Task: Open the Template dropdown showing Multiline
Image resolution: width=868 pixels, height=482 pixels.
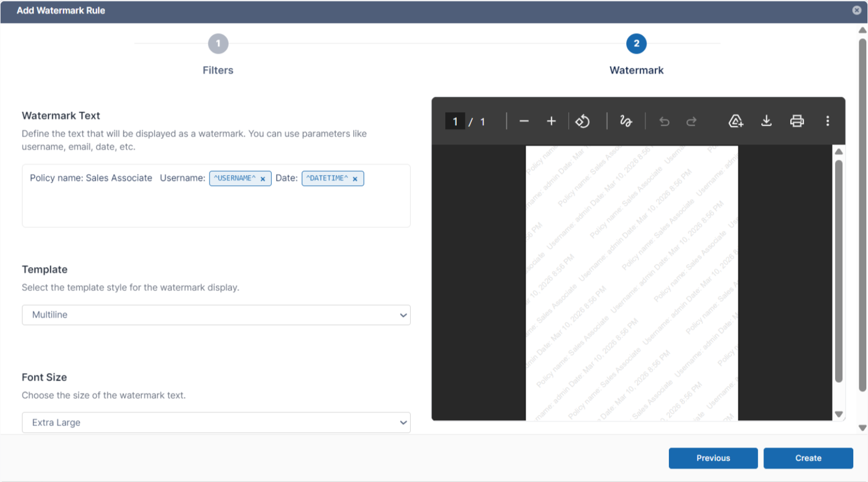Action: tap(216, 315)
